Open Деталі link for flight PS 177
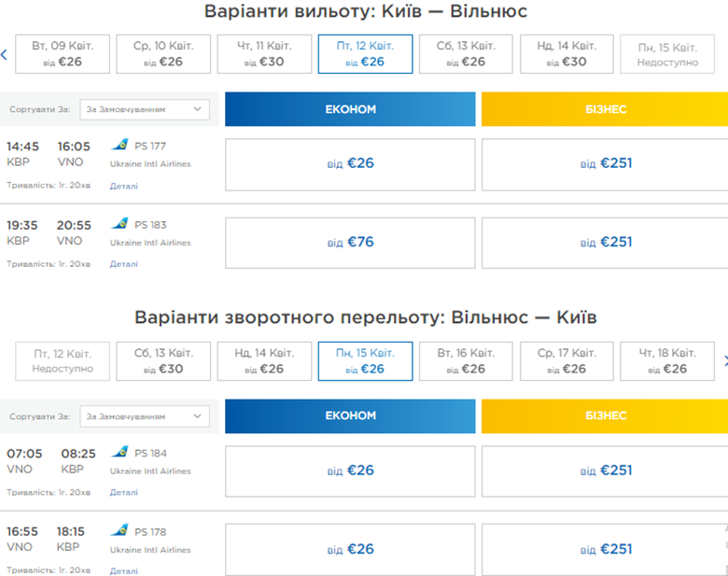 tap(123, 186)
